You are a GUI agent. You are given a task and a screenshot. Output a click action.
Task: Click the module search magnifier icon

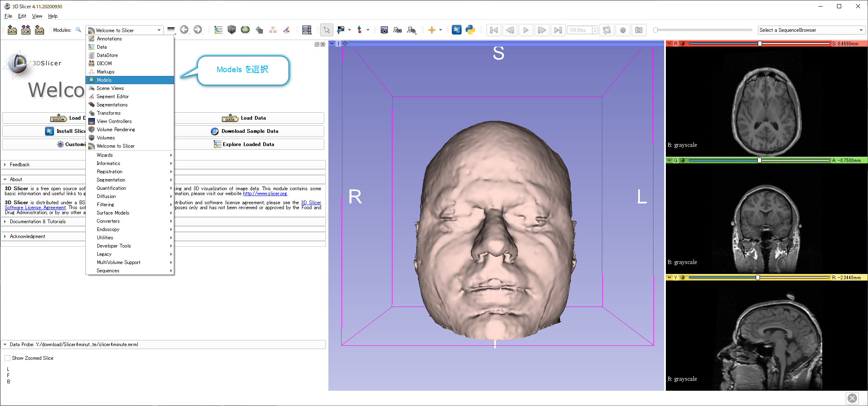[x=78, y=30]
